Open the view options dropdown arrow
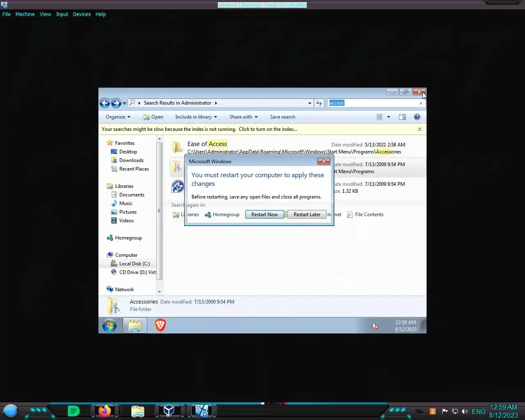 [x=388, y=117]
